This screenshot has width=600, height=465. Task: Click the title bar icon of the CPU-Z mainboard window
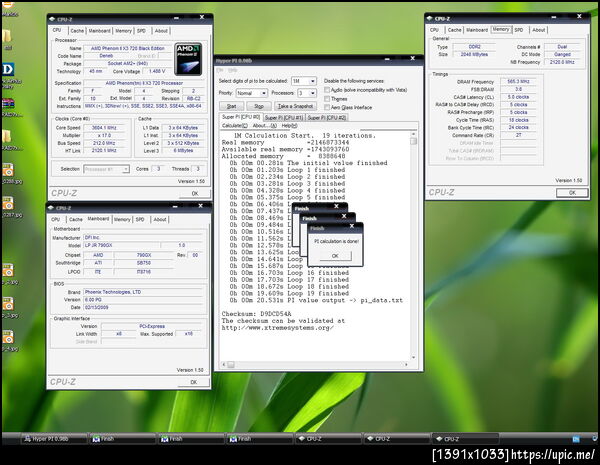click(51, 208)
